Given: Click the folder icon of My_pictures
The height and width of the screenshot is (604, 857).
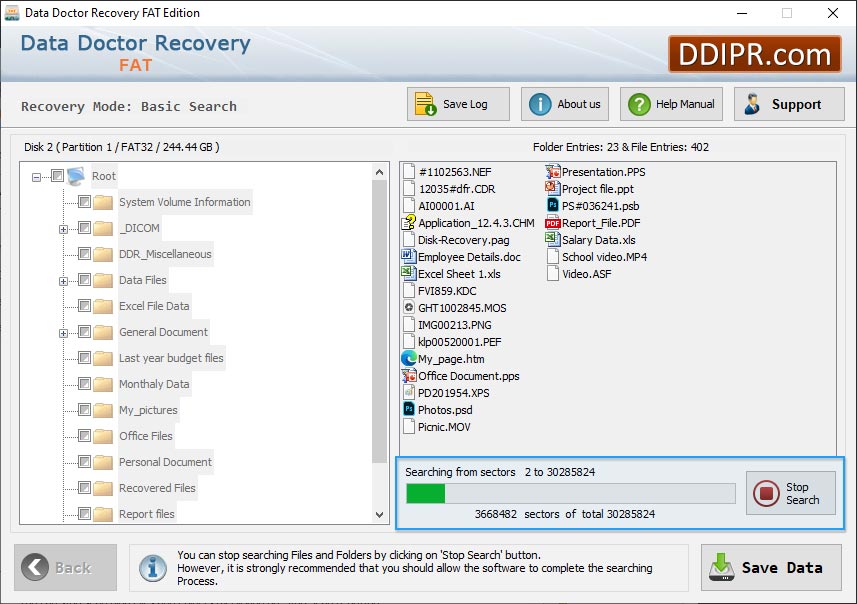Looking at the screenshot, I should point(103,410).
